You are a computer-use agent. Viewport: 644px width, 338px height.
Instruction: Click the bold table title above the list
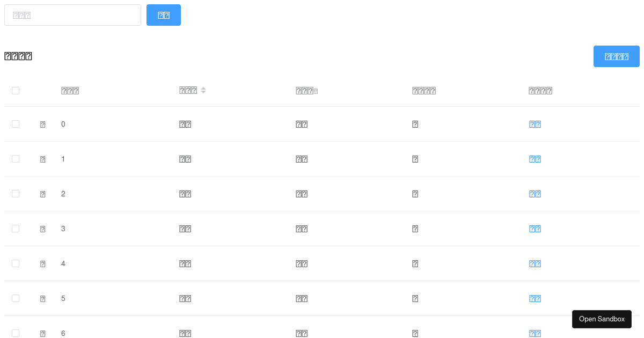click(x=18, y=56)
